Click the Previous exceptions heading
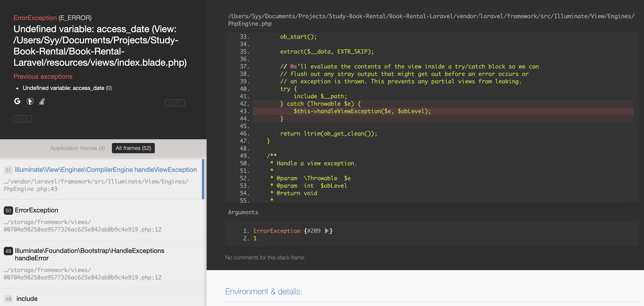This screenshot has height=306, width=644. [43, 76]
